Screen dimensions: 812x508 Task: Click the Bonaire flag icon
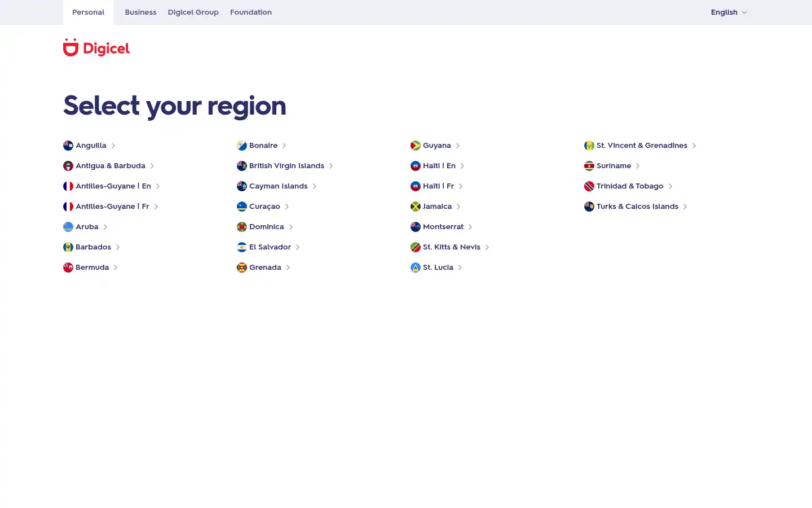pos(242,146)
